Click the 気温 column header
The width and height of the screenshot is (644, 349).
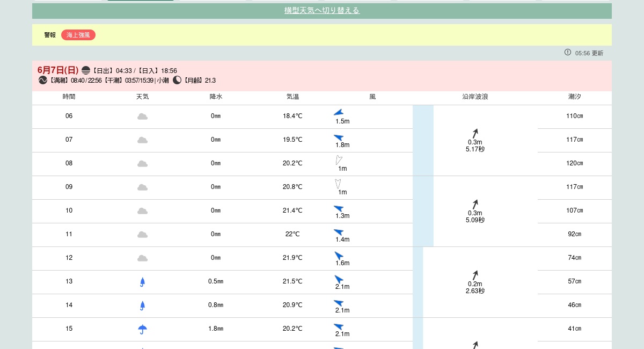[x=292, y=97]
